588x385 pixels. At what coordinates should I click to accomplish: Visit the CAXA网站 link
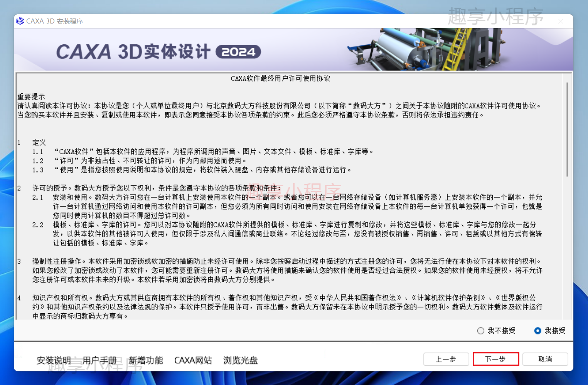click(193, 360)
